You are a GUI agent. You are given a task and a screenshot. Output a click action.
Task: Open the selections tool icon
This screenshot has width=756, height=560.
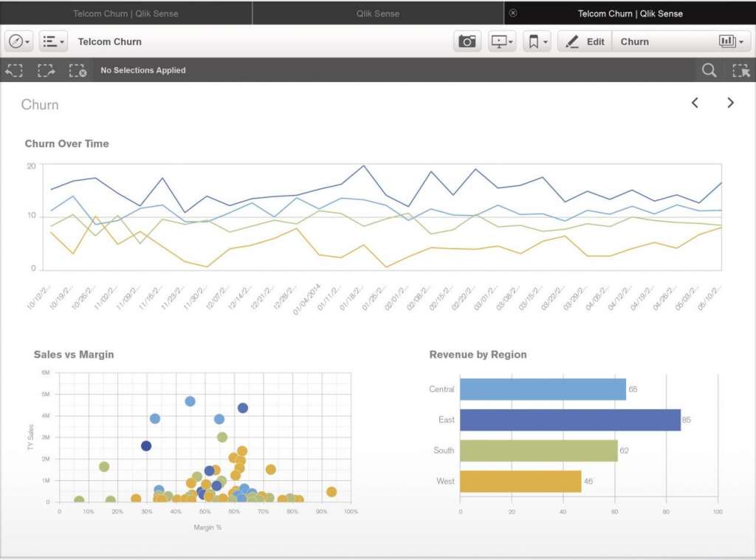(740, 71)
